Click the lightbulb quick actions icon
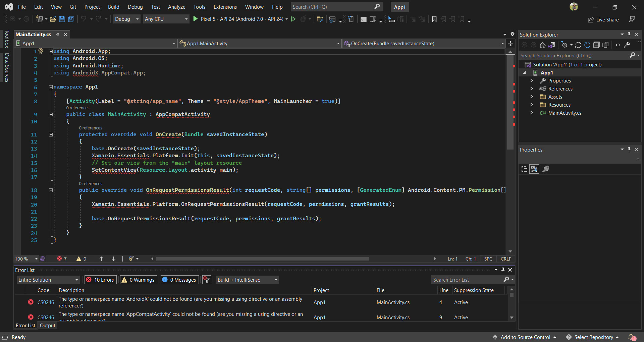This screenshot has height=342, width=644. (41, 51)
